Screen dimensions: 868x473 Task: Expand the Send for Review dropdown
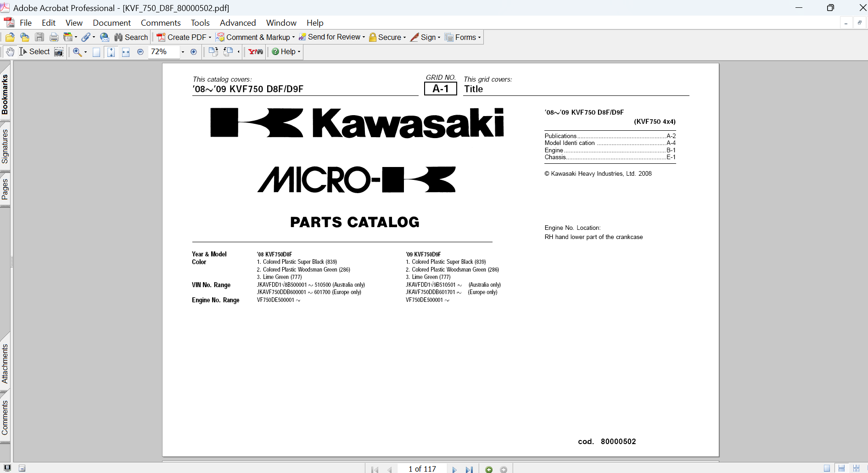click(364, 38)
